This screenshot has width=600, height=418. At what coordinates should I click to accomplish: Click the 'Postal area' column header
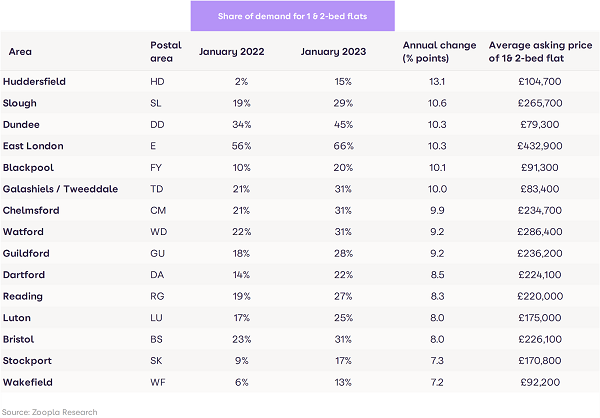point(165,51)
